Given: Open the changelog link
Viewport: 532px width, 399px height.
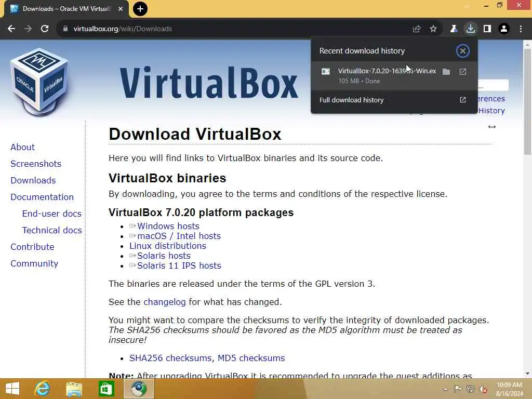Looking at the screenshot, I should tap(165, 302).
